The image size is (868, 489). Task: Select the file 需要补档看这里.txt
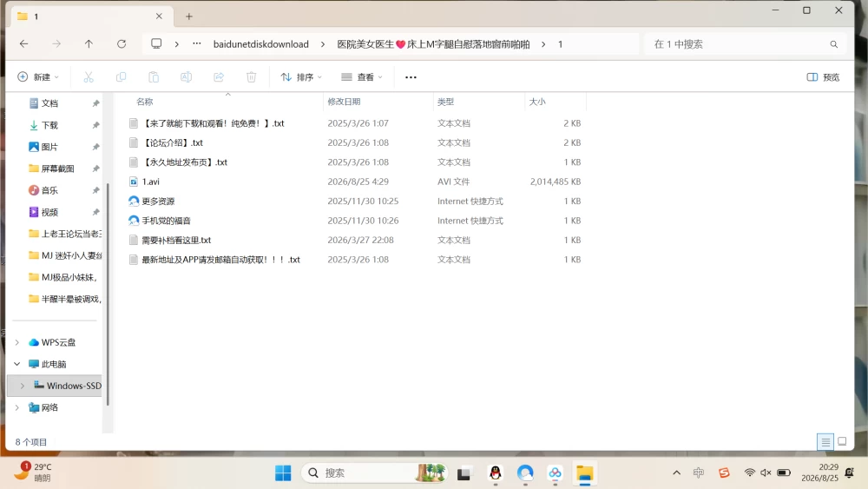click(176, 241)
